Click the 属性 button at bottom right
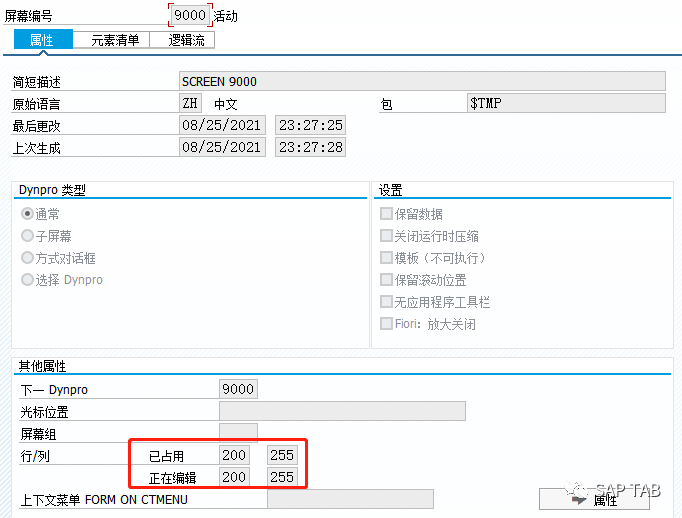 coord(594,499)
